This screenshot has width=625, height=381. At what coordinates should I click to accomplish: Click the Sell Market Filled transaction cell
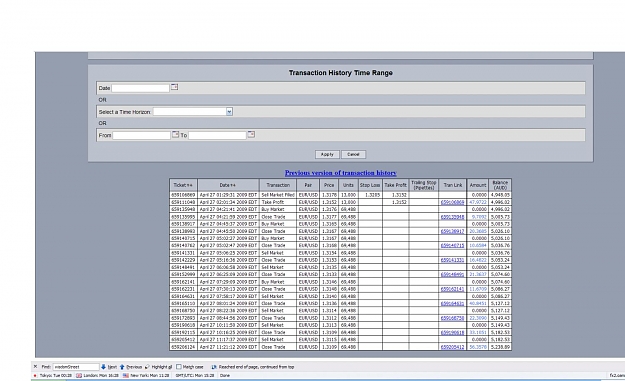click(x=278, y=195)
